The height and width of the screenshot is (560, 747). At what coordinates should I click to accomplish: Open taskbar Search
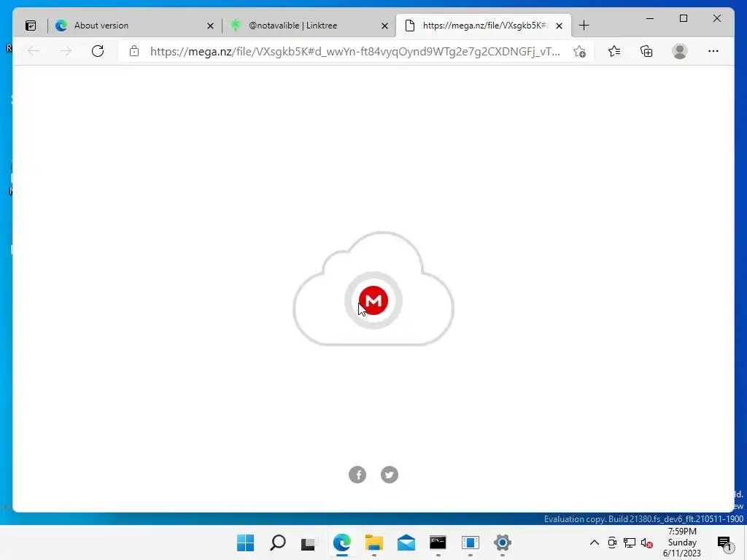(278, 542)
